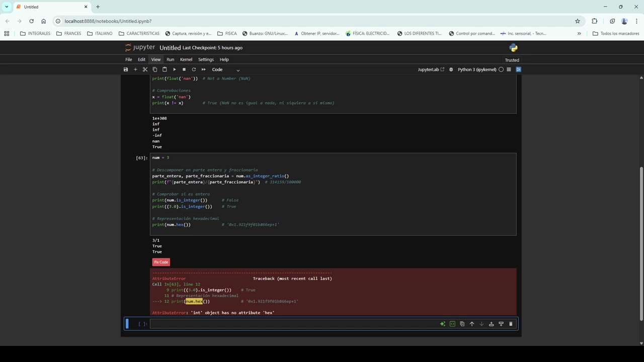Reload the browser page

(x=31, y=21)
